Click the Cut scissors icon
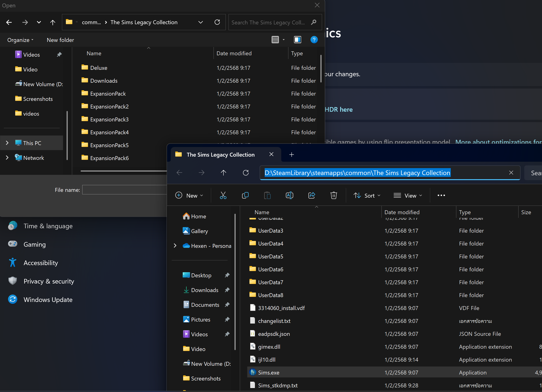 point(223,195)
